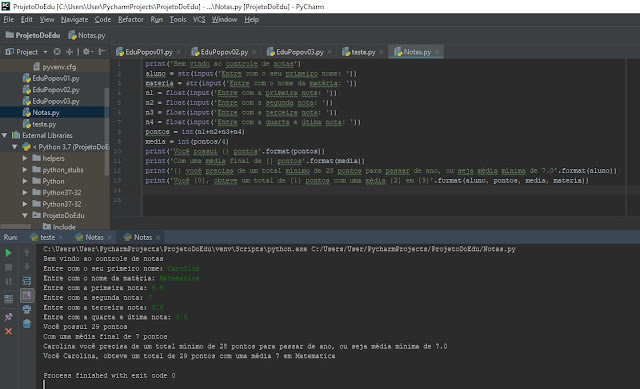This screenshot has width=640, height=389.
Task: Open the Project view dropdown arrow
Action: click(x=45, y=52)
